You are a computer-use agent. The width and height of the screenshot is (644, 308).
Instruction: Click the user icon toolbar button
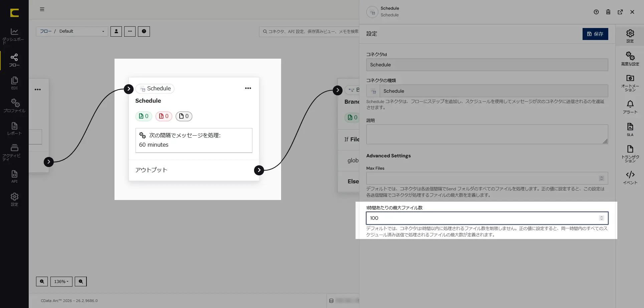pyautogui.click(x=116, y=31)
